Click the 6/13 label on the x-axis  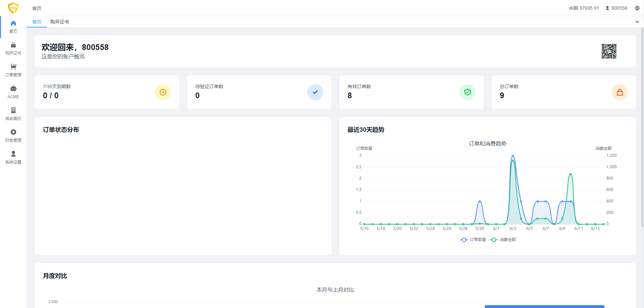(x=595, y=229)
